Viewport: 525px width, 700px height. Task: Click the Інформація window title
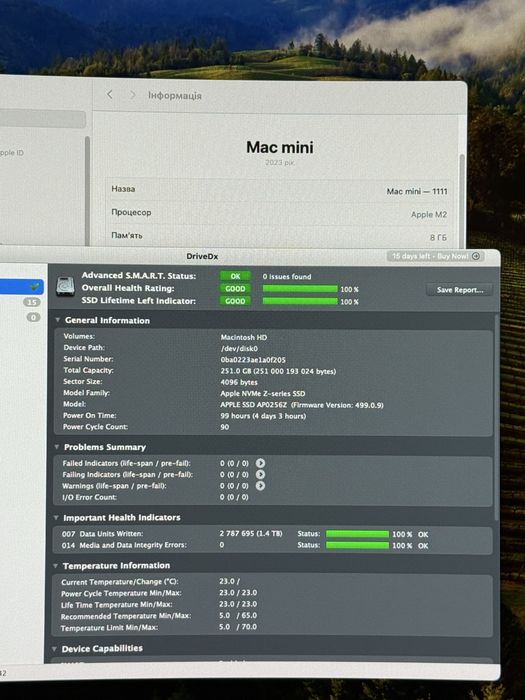pos(175,95)
